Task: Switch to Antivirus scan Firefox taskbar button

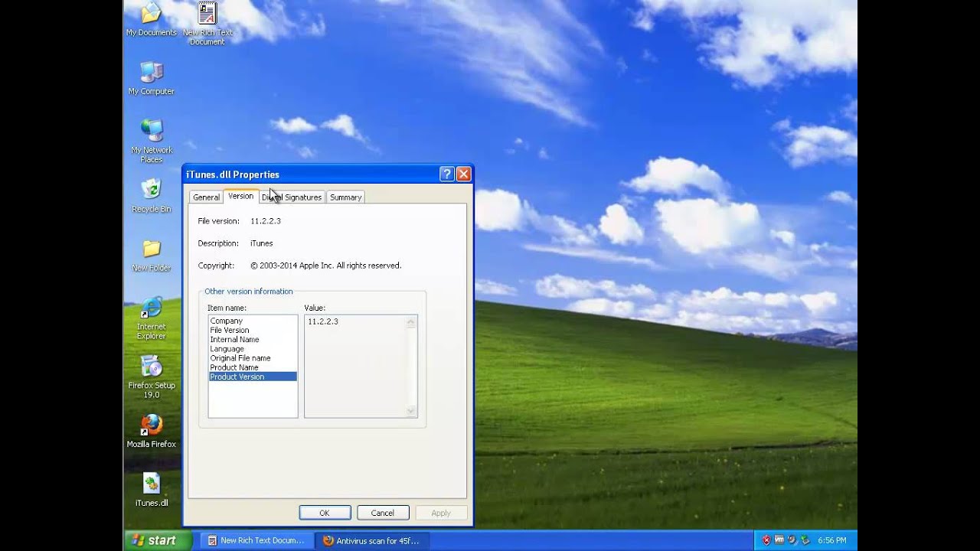Action: (372, 540)
